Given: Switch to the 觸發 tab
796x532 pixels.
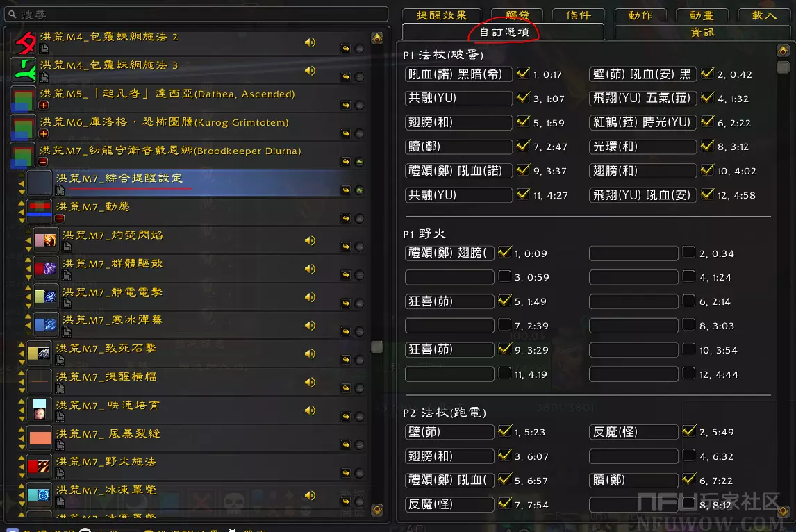Looking at the screenshot, I should point(515,15).
